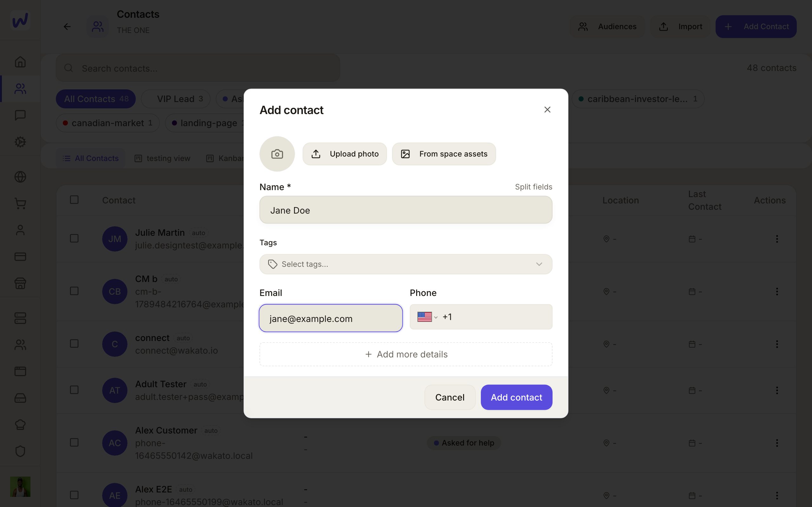
Task: Open the phone country flag selector
Action: point(427,317)
